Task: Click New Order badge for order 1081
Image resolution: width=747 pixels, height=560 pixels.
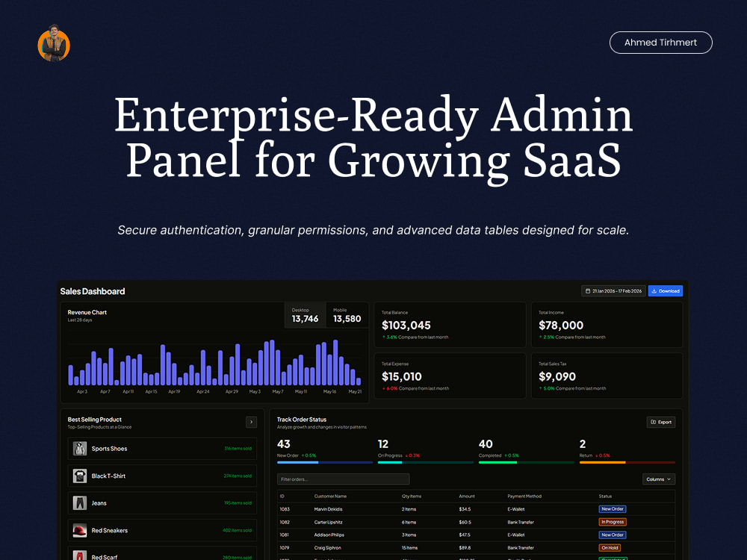Action: tap(613, 535)
